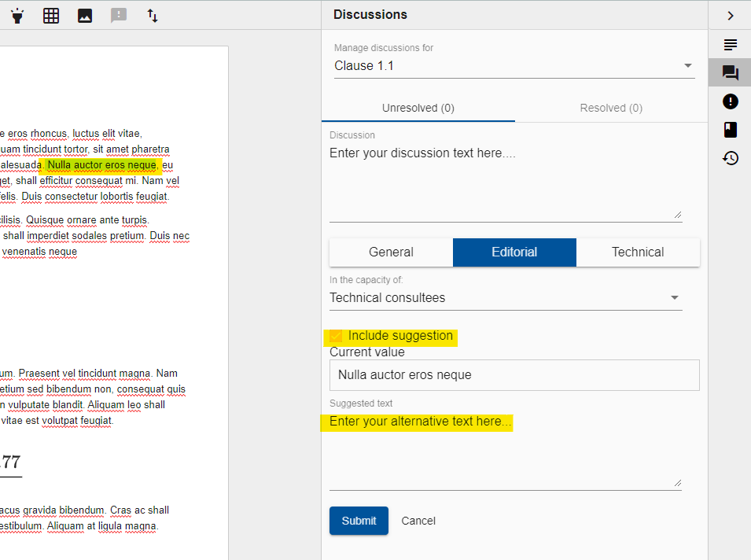Open the alerts panel via exclamation icon
Screen dimensions: 751x560
click(x=730, y=101)
